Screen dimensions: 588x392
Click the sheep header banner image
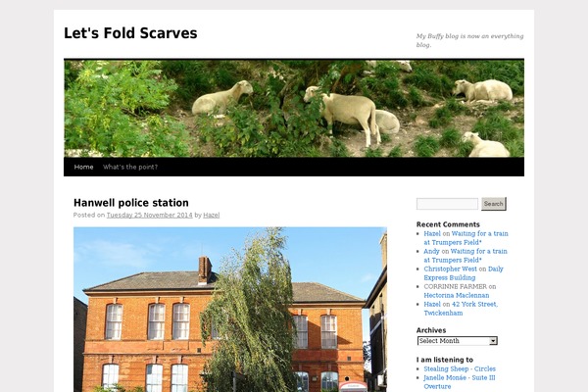(x=294, y=109)
